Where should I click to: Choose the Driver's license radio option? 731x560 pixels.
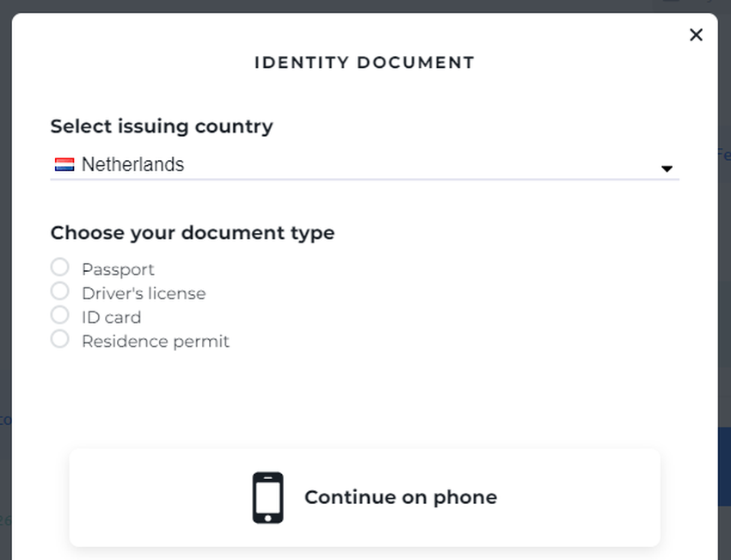[59, 291]
